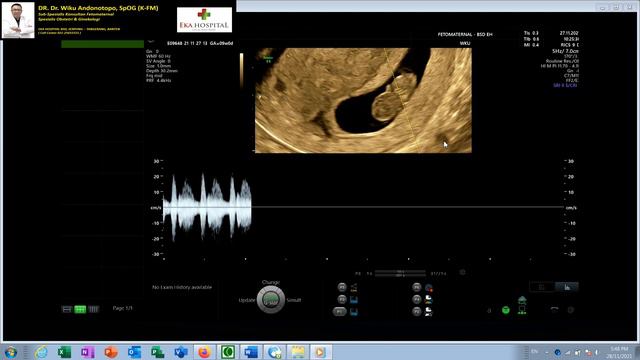Click the green round status icon

(506, 310)
